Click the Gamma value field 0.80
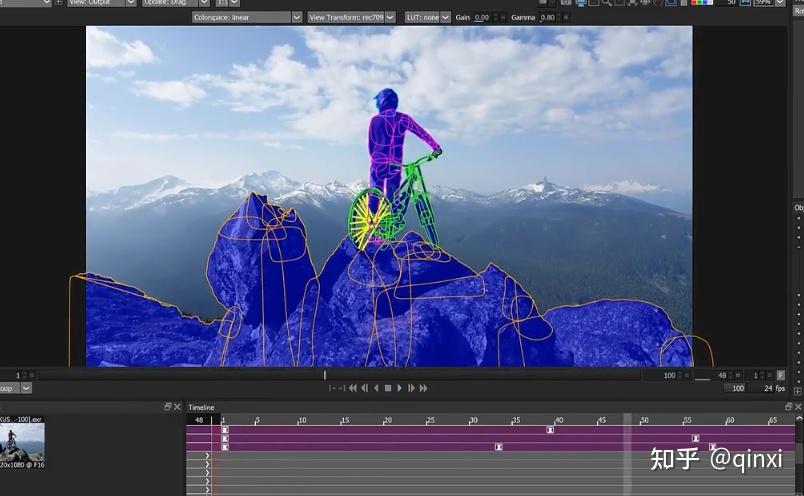 548,17
